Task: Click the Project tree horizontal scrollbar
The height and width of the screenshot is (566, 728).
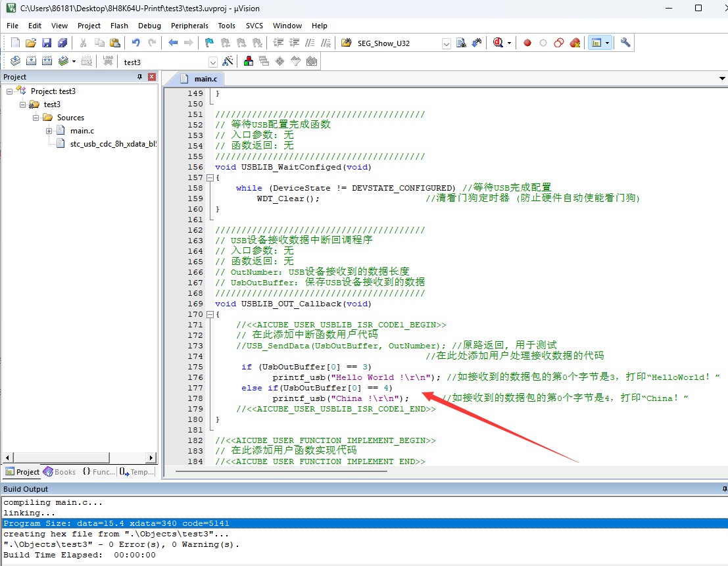Action: click(x=80, y=458)
